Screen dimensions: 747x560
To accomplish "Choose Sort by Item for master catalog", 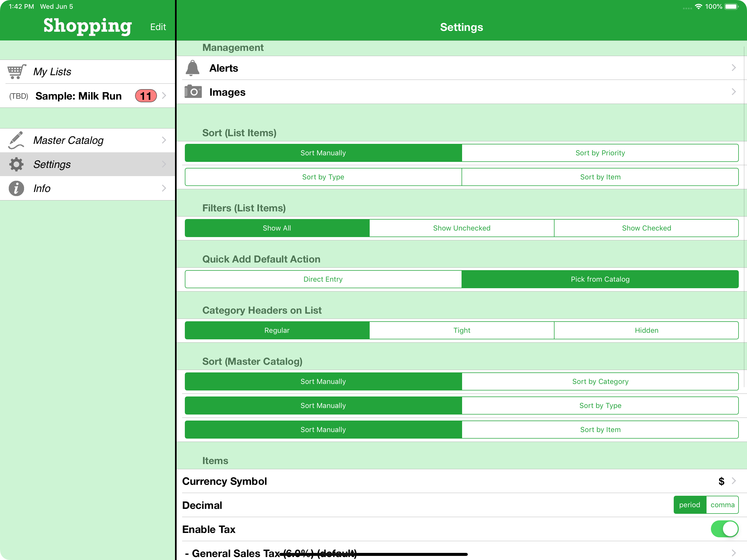I will click(600, 429).
